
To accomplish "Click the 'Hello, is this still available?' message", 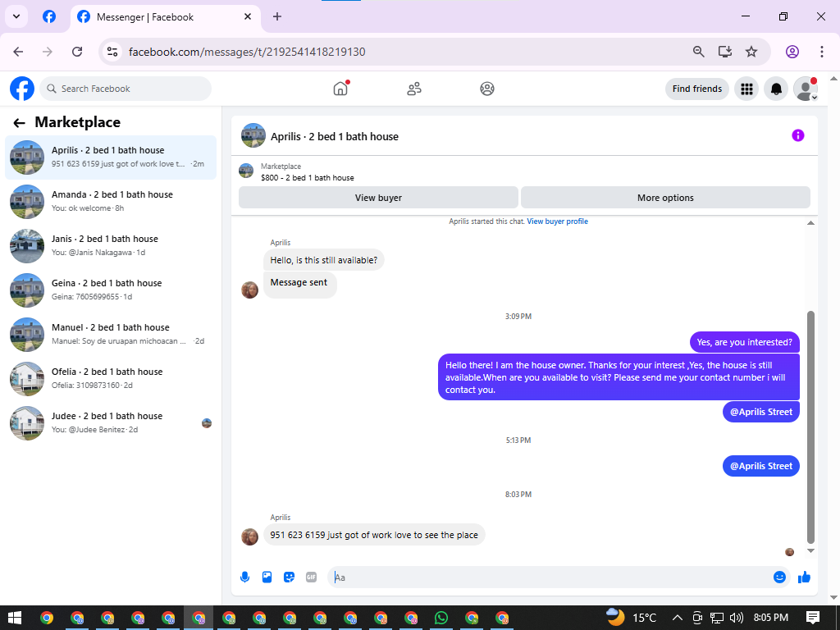I will click(x=323, y=260).
